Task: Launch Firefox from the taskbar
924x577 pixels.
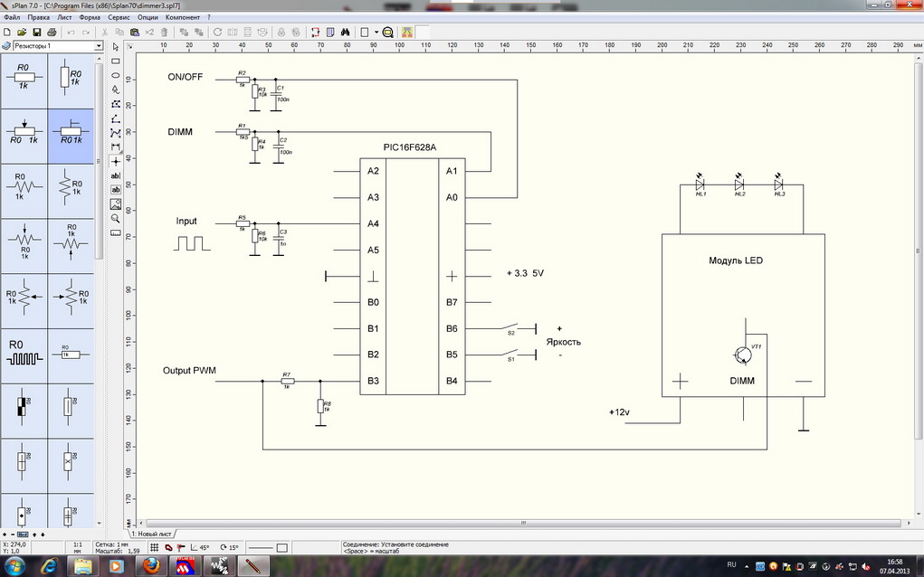Action: [152, 566]
